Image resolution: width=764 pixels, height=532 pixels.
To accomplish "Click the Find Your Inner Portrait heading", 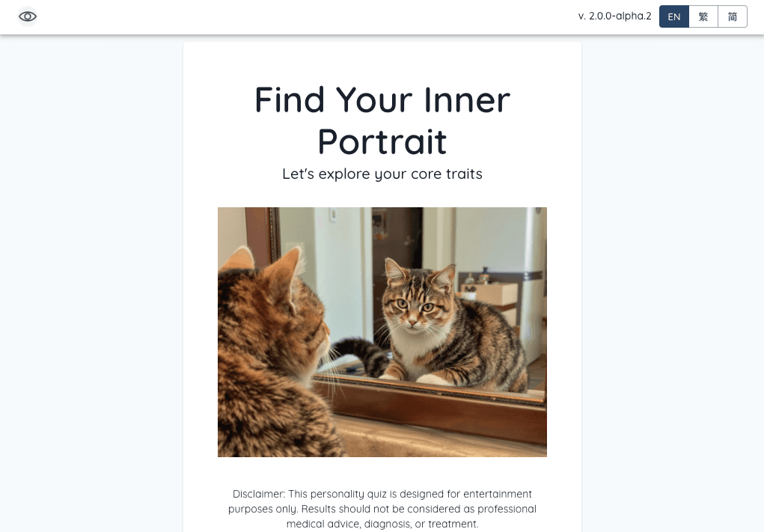I will tap(382, 120).
